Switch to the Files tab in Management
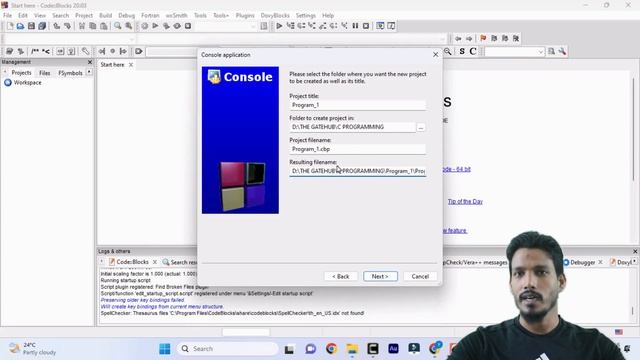Image resolution: width=640 pixels, height=360 pixels. 44,73
